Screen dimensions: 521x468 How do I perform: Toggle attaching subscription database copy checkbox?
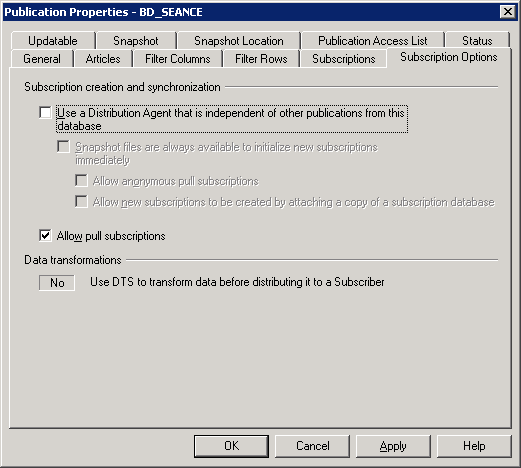click(x=81, y=202)
